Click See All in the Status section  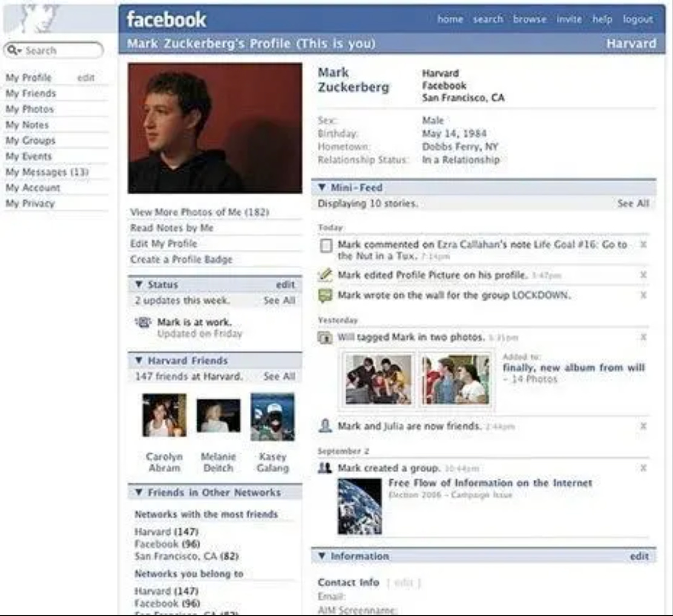coord(280,300)
